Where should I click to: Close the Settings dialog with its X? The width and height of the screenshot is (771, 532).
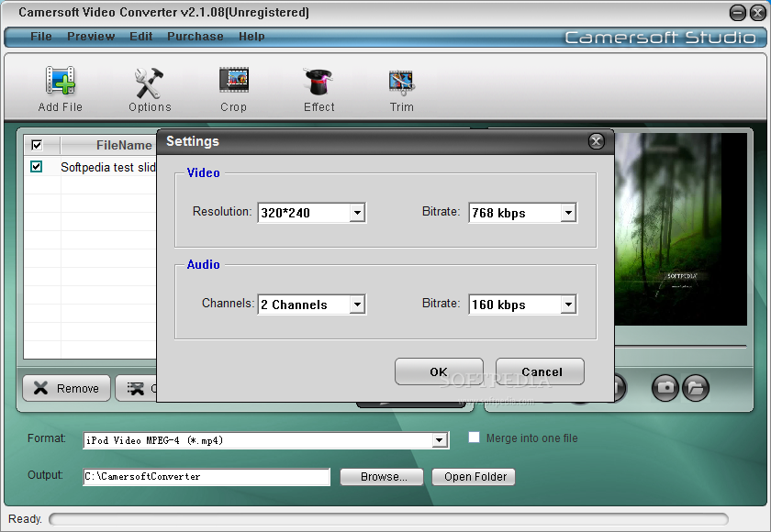pos(596,141)
